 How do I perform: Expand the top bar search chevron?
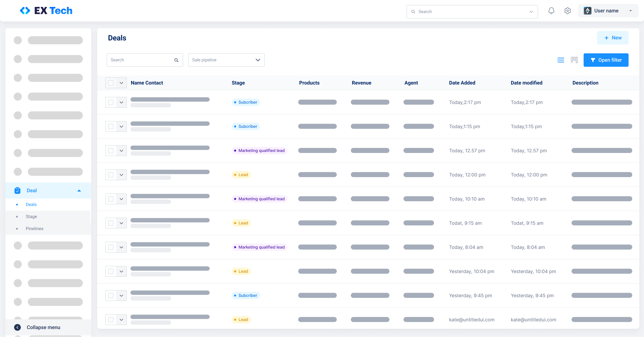point(531,12)
